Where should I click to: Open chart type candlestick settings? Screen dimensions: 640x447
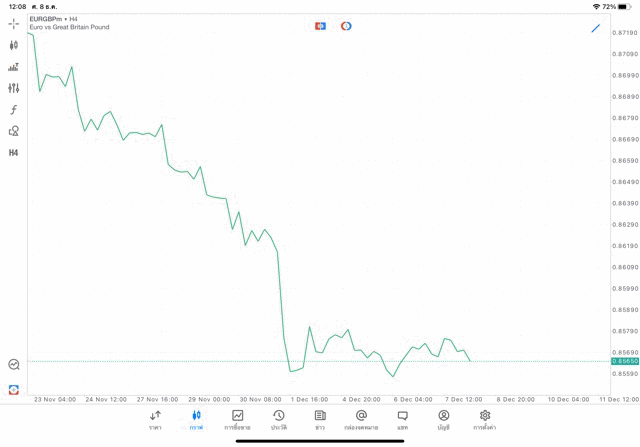coord(13,45)
